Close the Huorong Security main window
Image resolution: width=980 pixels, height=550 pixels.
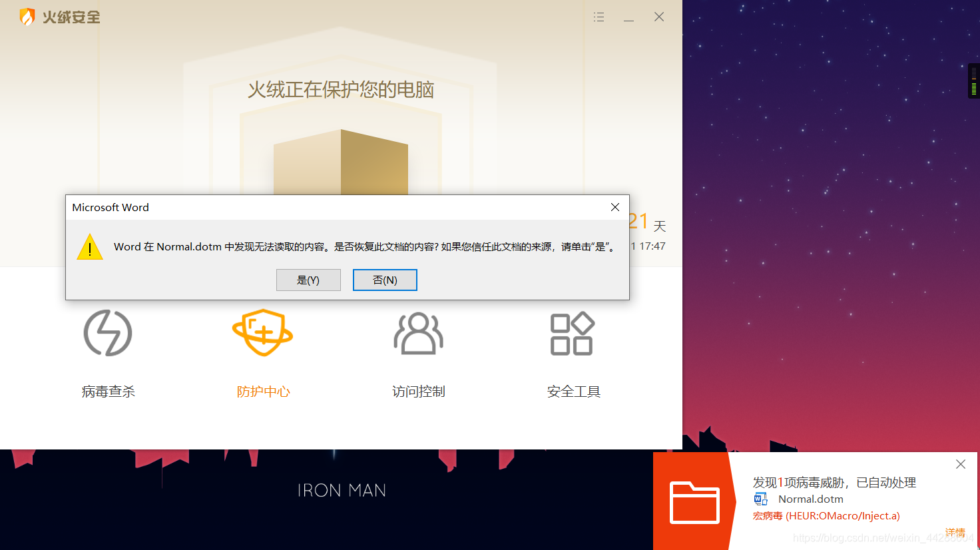point(659,17)
